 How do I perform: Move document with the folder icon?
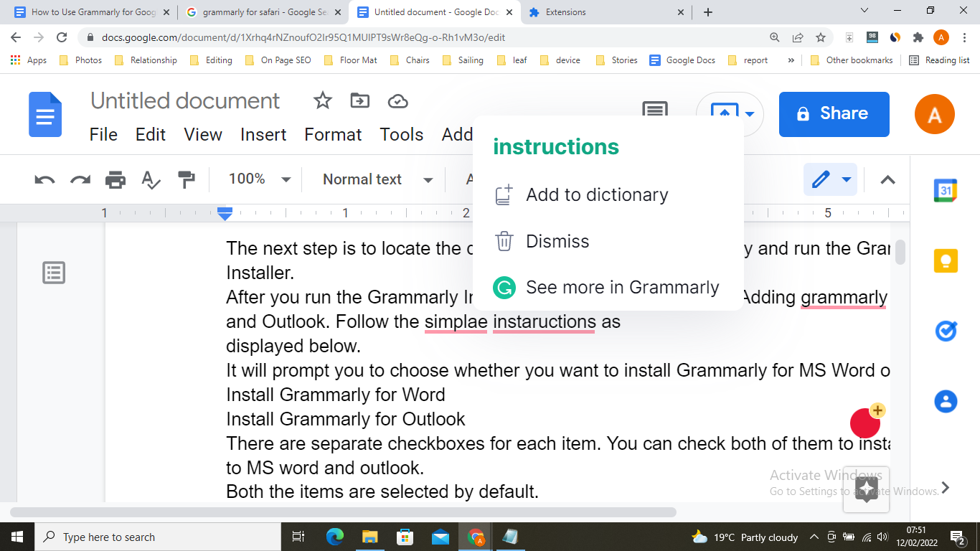pos(360,101)
